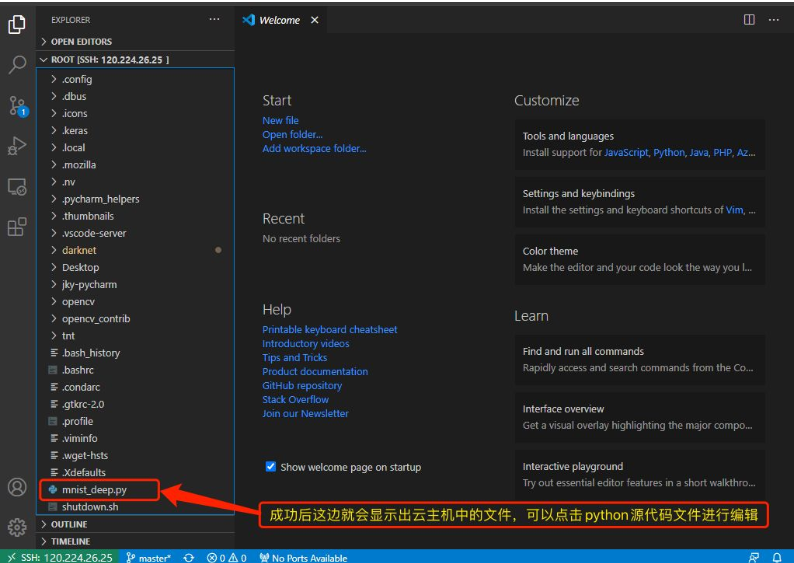794x563 pixels.
Task: Expand the tnt folder
Action: click(x=135, y=336)
